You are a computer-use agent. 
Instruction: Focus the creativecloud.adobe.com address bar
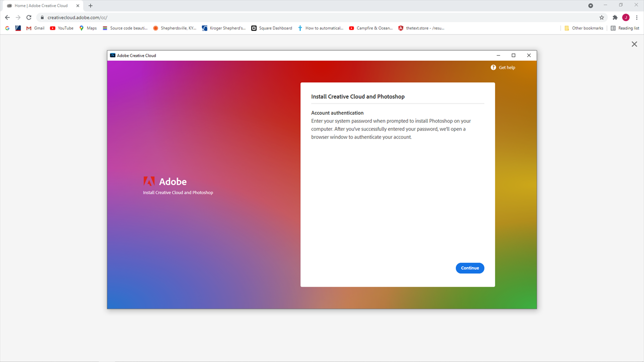(x=322, y=17)
